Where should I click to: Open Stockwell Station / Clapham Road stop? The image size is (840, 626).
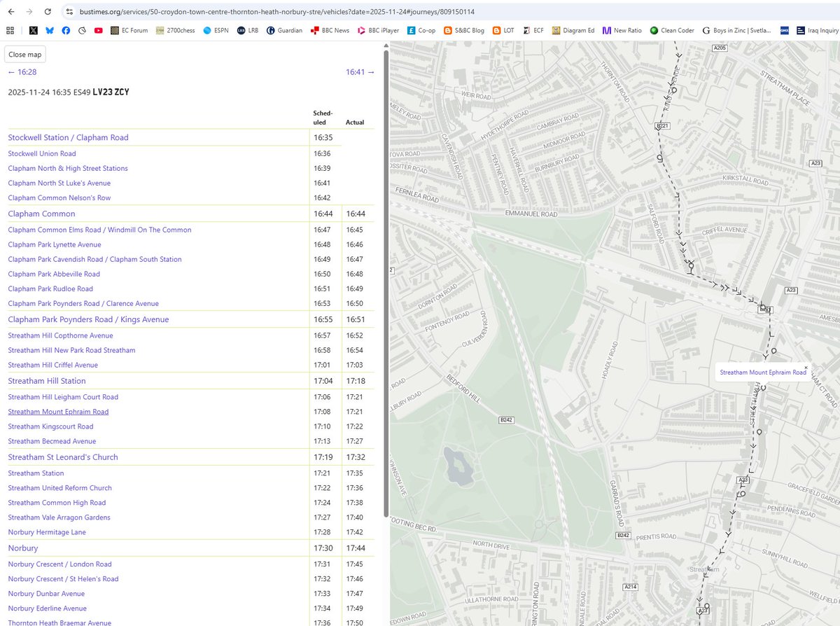coord(68,137)
